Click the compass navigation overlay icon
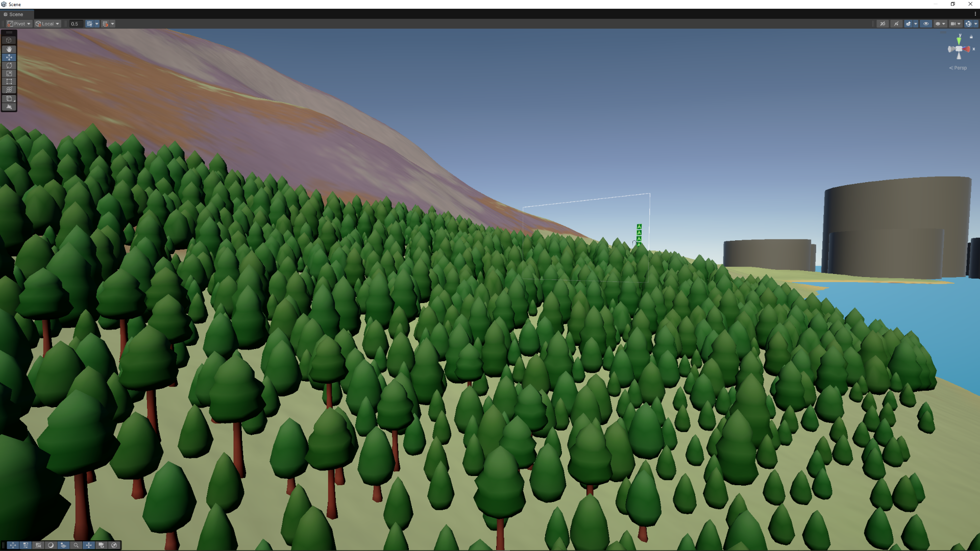 pyautogui.click(x=114, y=545)
